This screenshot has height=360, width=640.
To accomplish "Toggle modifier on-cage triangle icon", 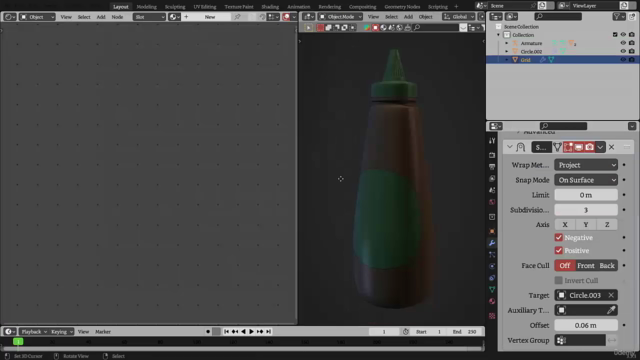I will click(x=558, y=147).
